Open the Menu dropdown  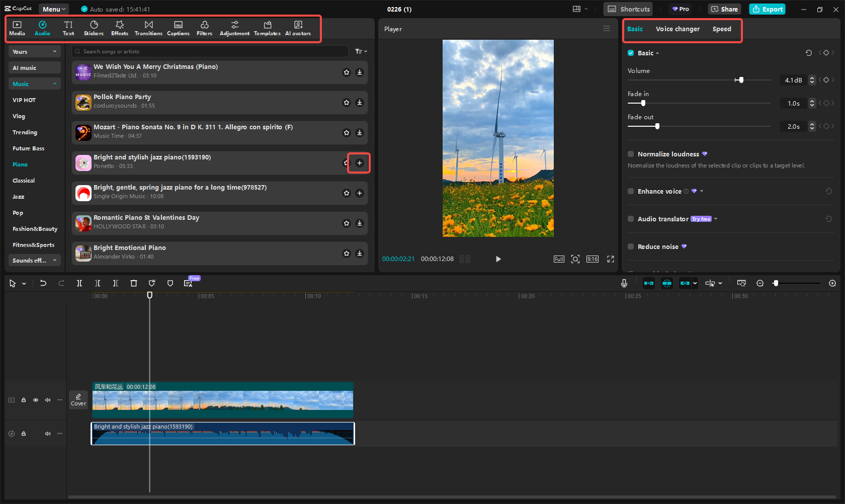[x=53, y=9]
